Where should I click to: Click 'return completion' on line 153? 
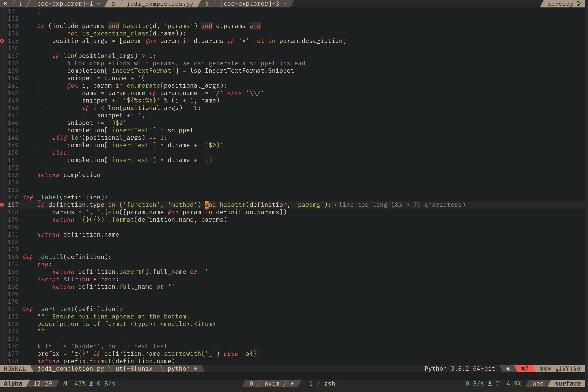pyautogui.click(x=69, y=175)
